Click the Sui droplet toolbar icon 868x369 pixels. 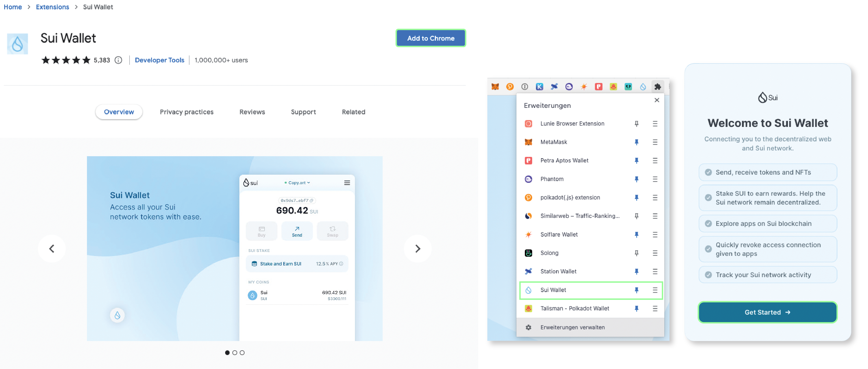(x=643, y=87)
